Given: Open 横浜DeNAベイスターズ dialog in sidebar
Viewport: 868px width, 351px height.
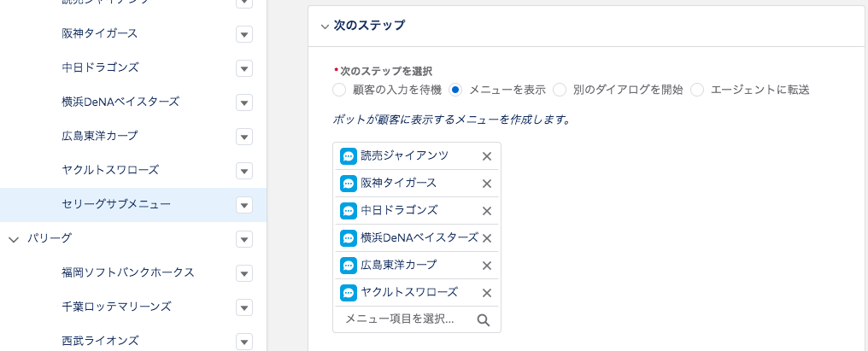Looking at the screenshot, I should (x=120, y=102).
